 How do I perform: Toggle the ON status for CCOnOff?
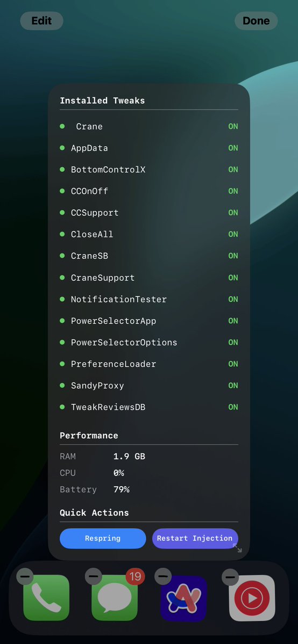pos(233,191)
